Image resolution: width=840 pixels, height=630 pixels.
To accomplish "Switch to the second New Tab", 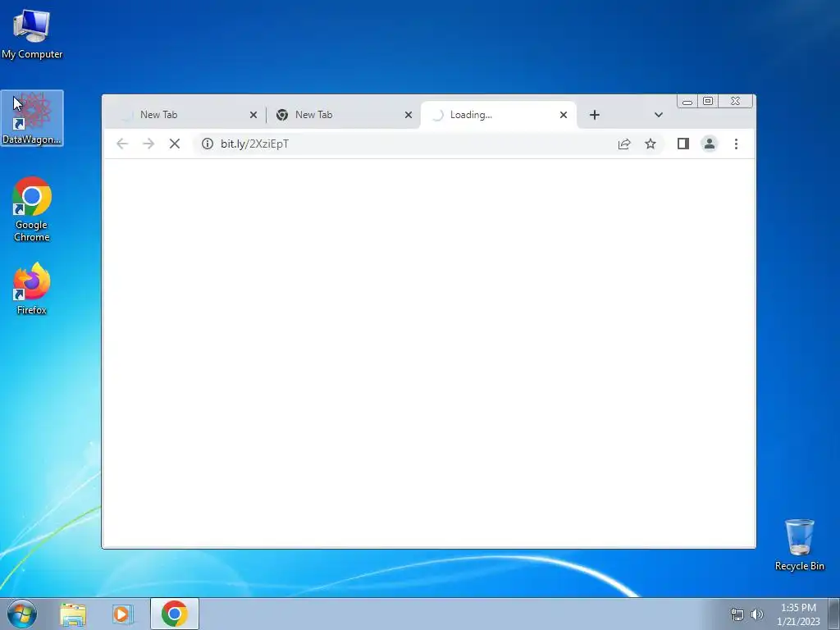I will pyautogui.click(x=343, y=115).
